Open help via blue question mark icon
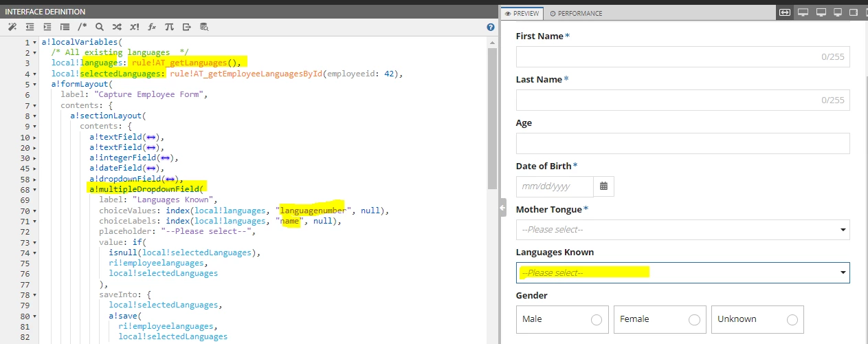The height and width of the screenshot is (344, 868). pos(491,27)
